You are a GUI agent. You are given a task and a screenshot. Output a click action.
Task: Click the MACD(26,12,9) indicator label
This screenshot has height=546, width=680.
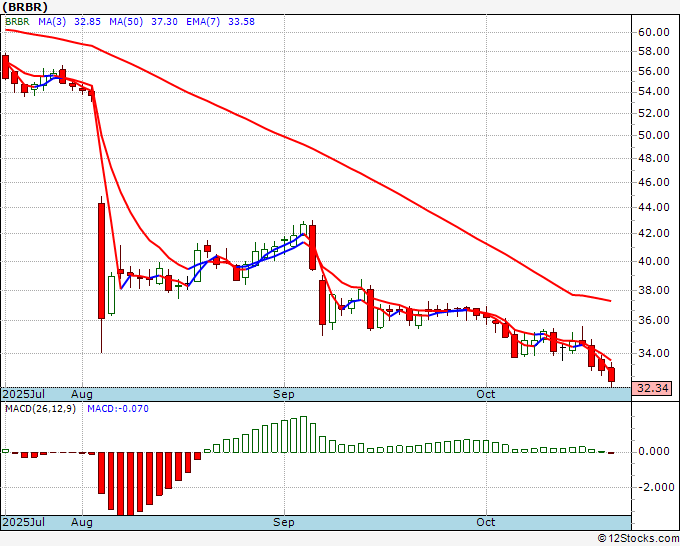40,409
